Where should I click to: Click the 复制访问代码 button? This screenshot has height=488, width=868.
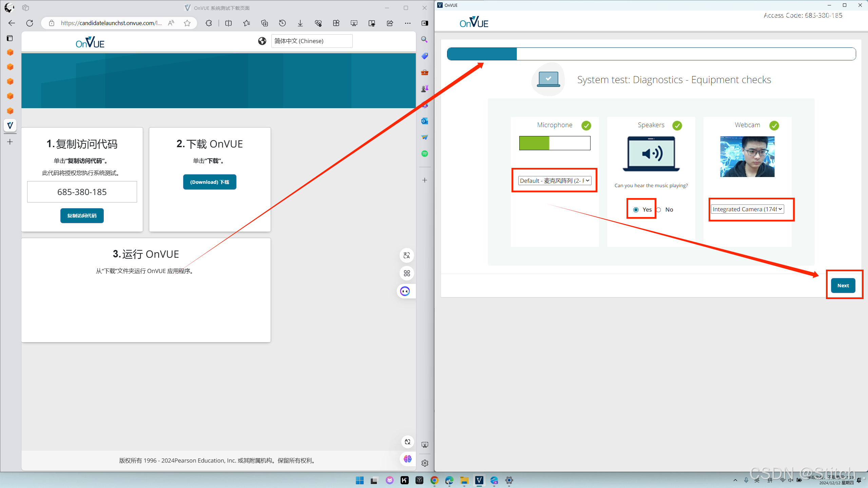tap(82, 216)
